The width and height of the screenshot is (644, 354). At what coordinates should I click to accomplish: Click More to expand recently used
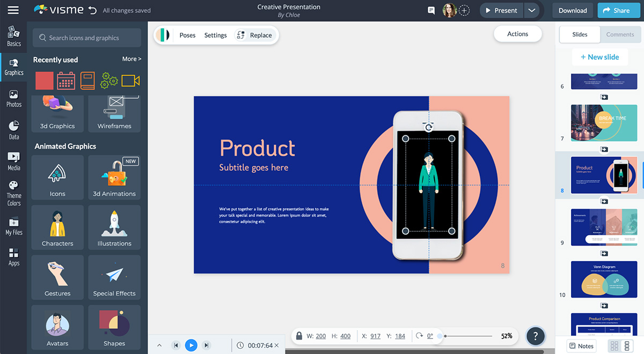pyautogui.click(x=131, y=59)
